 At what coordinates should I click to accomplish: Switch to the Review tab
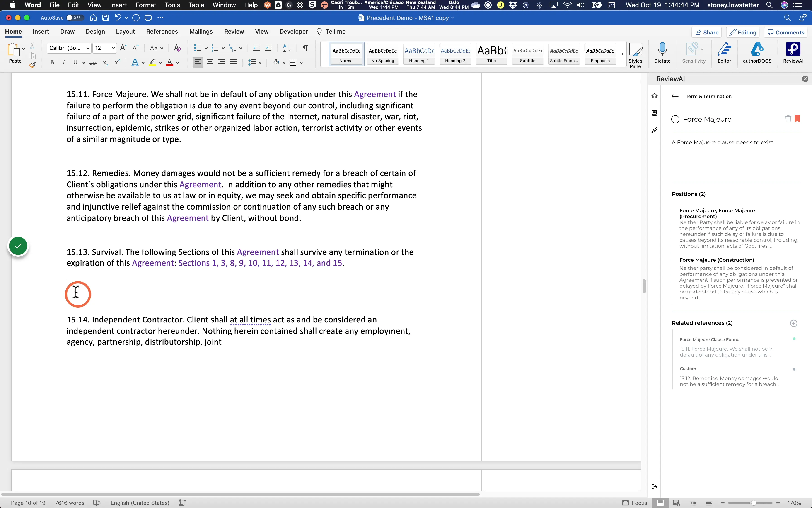click(x=234, y=32)
